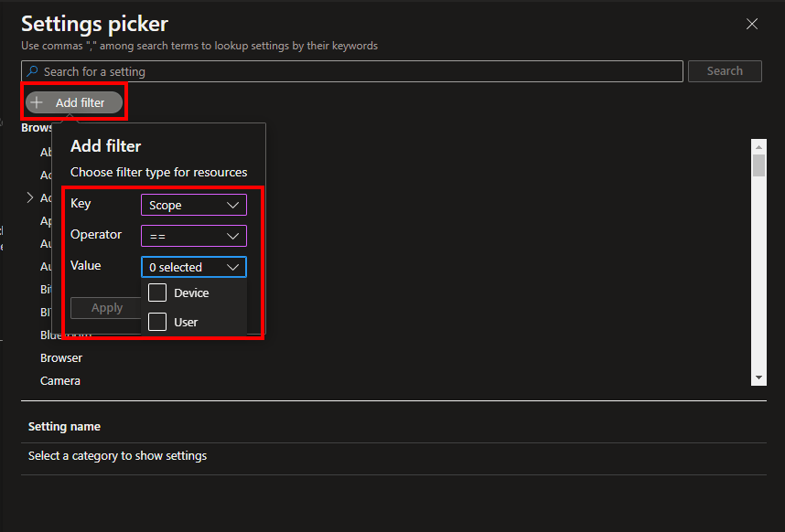This screenshot has height=532, width=785.
Task: Check the User checkbox
Action: coord(157,322)
